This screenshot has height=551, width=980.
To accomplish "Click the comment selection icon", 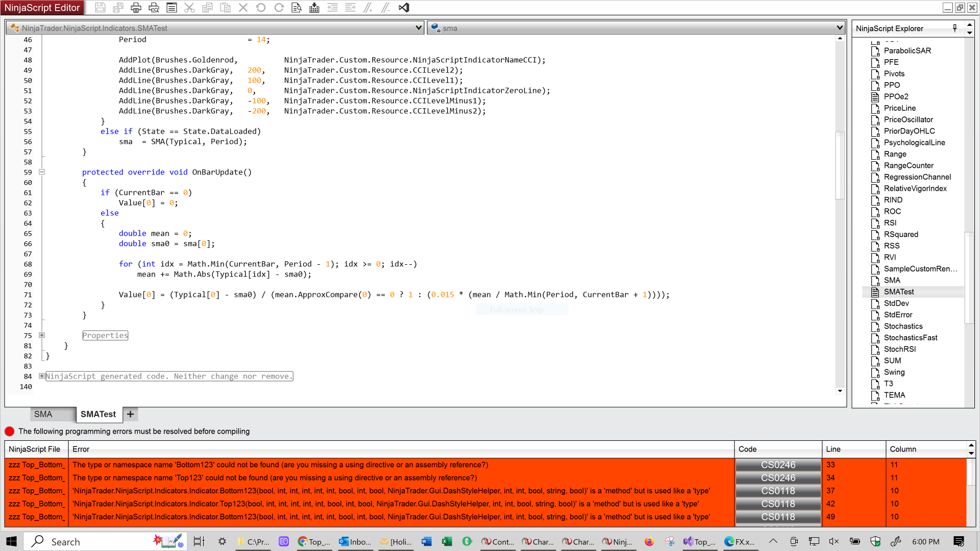I will point(368,8).
